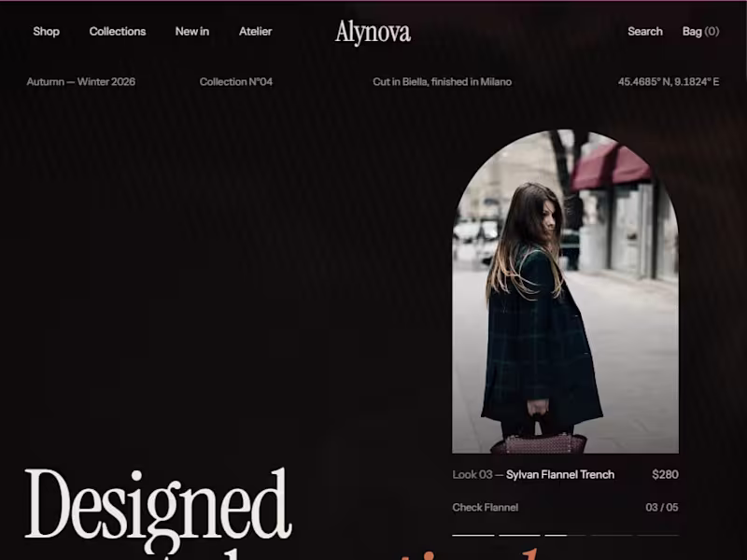Jump to first slide progress segment

(x=473, y=535)
